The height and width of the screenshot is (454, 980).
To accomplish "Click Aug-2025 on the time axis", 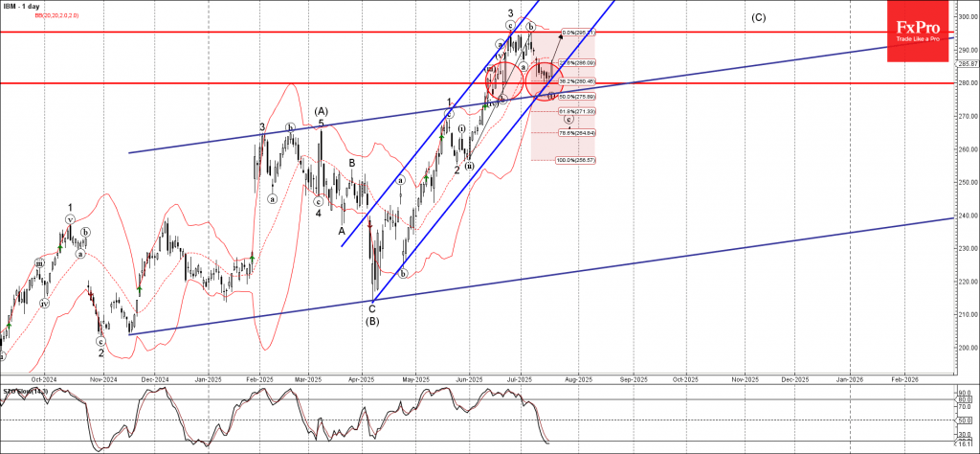I will click(x=579, y=379).
